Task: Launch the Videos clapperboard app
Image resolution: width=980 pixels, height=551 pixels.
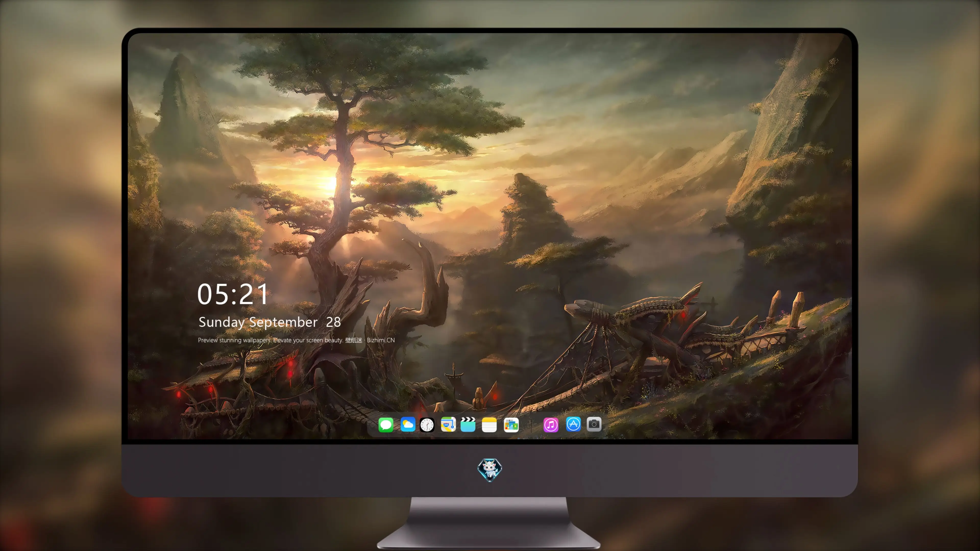Action: [468, 424]
